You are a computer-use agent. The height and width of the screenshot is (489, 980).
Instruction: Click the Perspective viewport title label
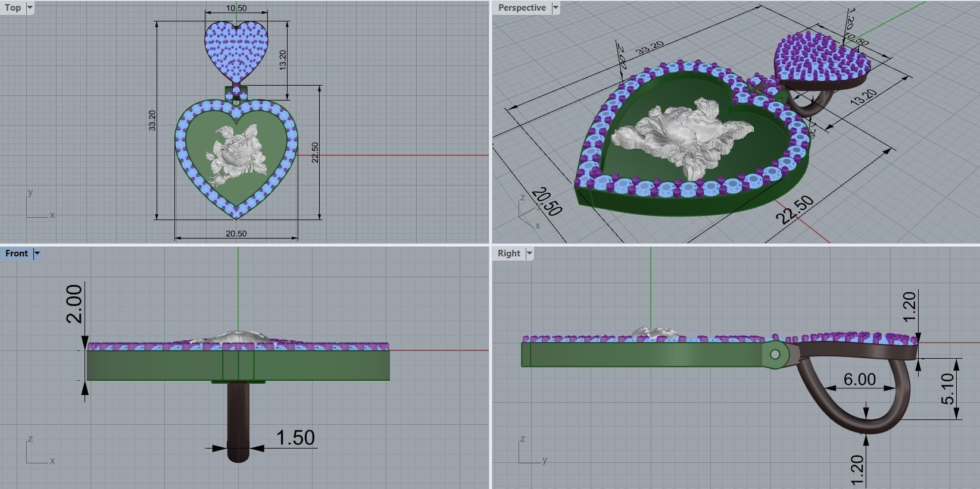pos(522,8)
